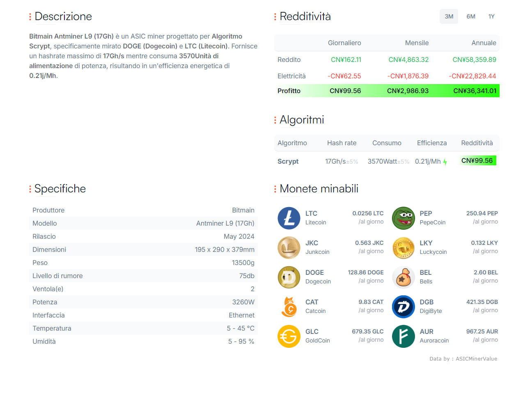Select the 3570Watt consumption value
This screenshot has width=532, height=395.
click(x=382, y=162)
